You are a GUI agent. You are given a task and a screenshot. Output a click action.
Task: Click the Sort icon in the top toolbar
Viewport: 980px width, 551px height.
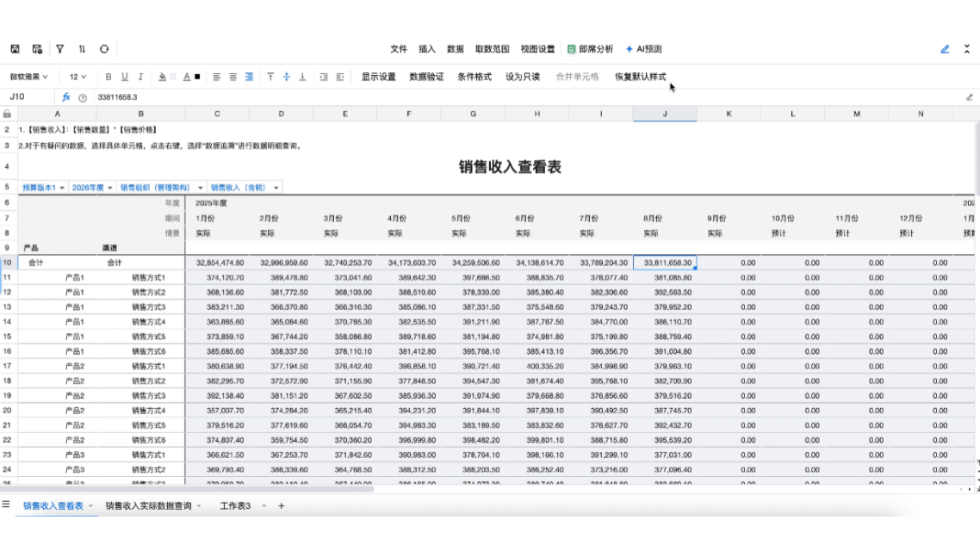click(x=82, y=49)
